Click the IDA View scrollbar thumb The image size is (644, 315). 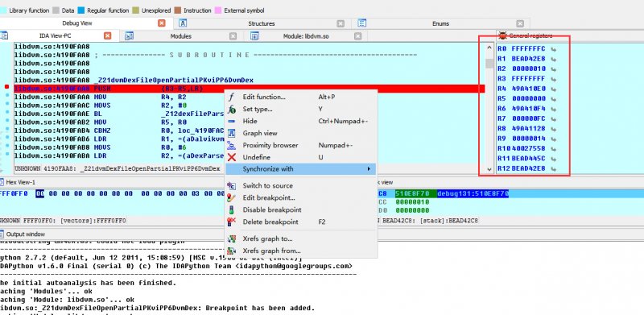[x=489, y=64]
